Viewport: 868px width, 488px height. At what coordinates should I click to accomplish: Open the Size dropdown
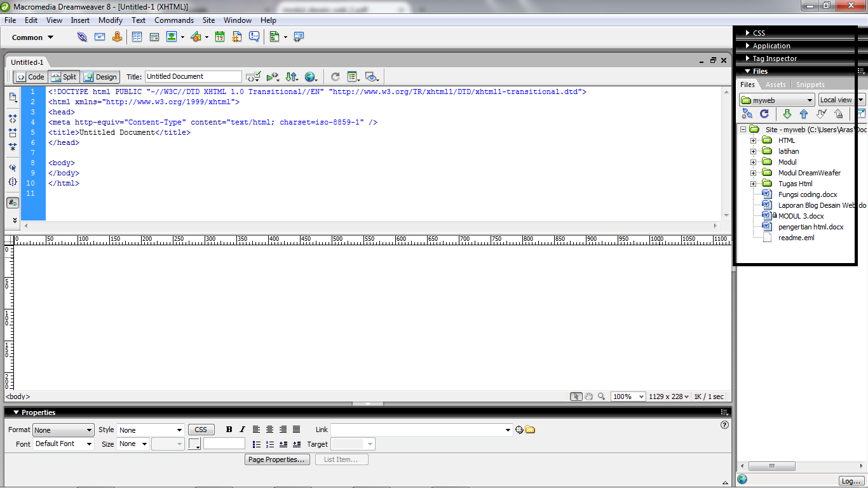click(133, 444)
